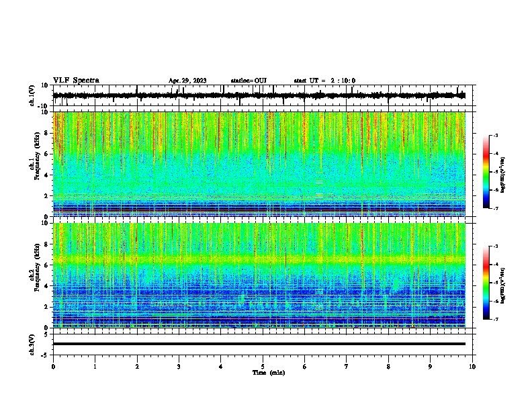Click the "-7" label on ch.2 colorbar

coord(495,319)
